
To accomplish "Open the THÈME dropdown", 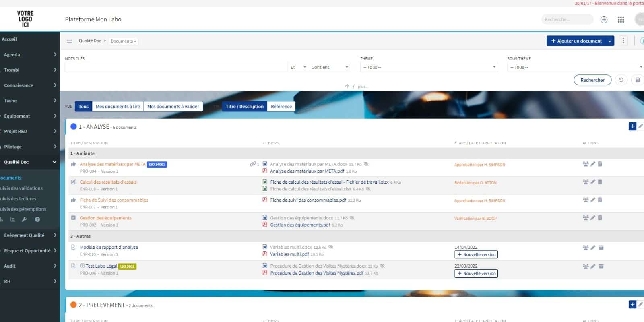I will pos(429,67).
